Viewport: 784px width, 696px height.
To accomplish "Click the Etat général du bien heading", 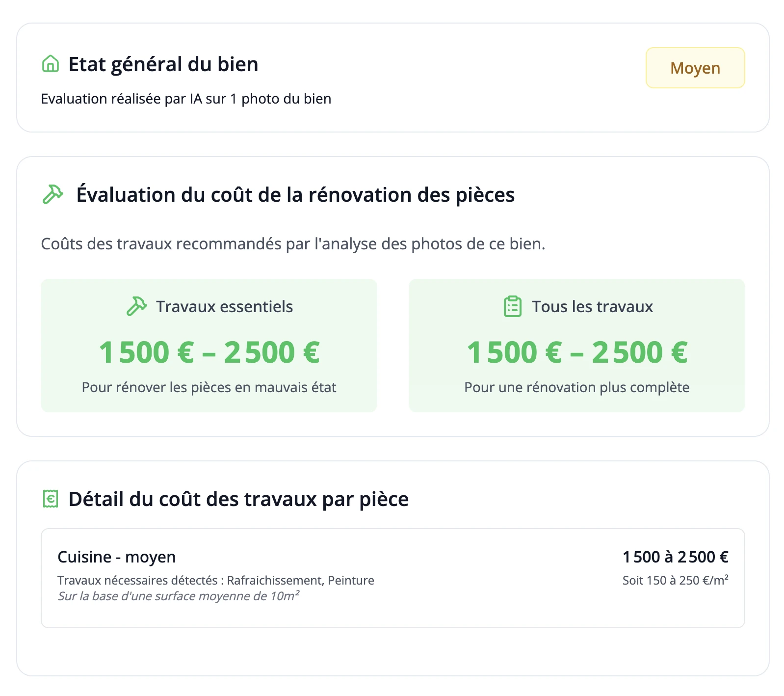I will 163,64.
